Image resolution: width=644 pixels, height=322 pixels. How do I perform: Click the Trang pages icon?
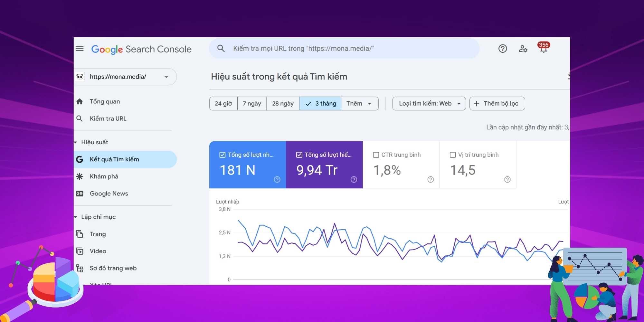[x=80, y=234]
